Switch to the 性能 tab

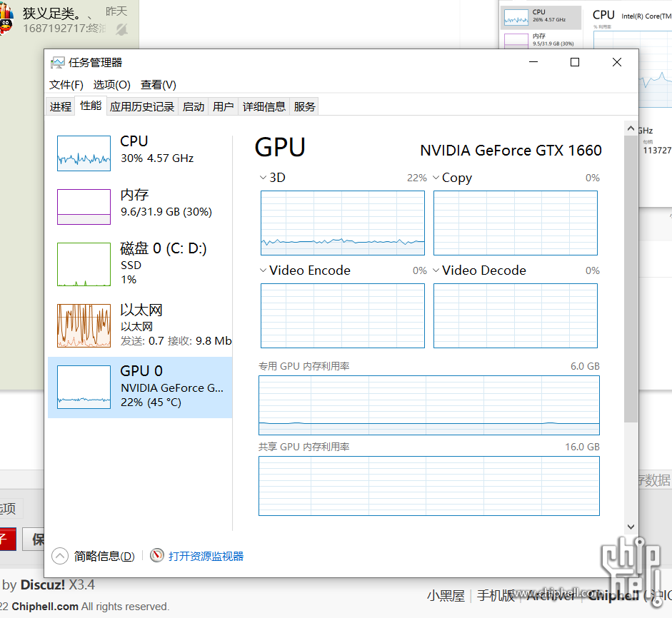(91, 106)
